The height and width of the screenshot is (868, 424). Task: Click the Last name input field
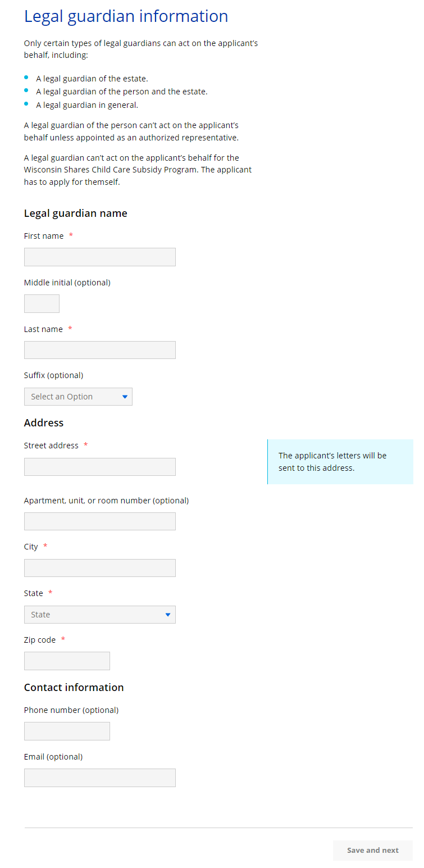point(99,350)
